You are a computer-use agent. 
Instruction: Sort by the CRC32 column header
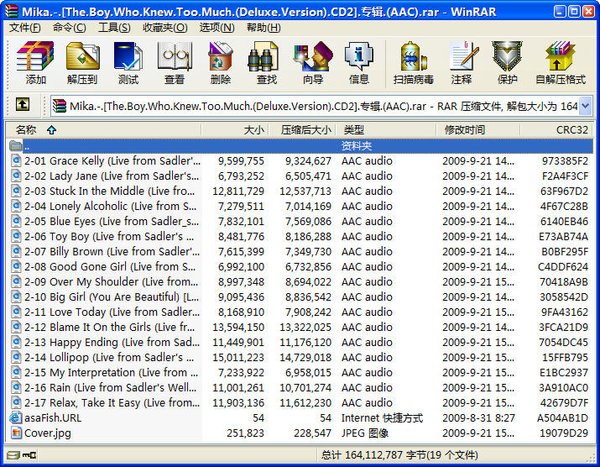click(x=556, y=130)
